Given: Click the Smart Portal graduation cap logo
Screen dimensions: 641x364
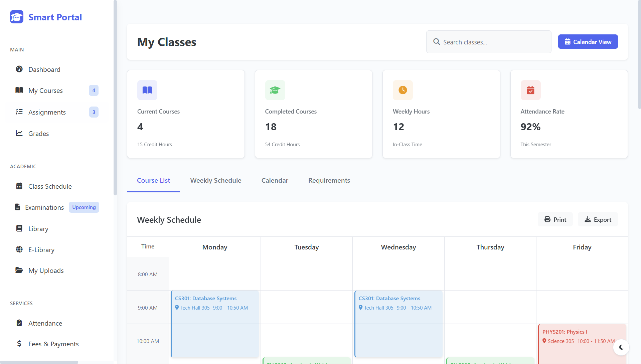Looking at the screenshot, I should (17, 17).
